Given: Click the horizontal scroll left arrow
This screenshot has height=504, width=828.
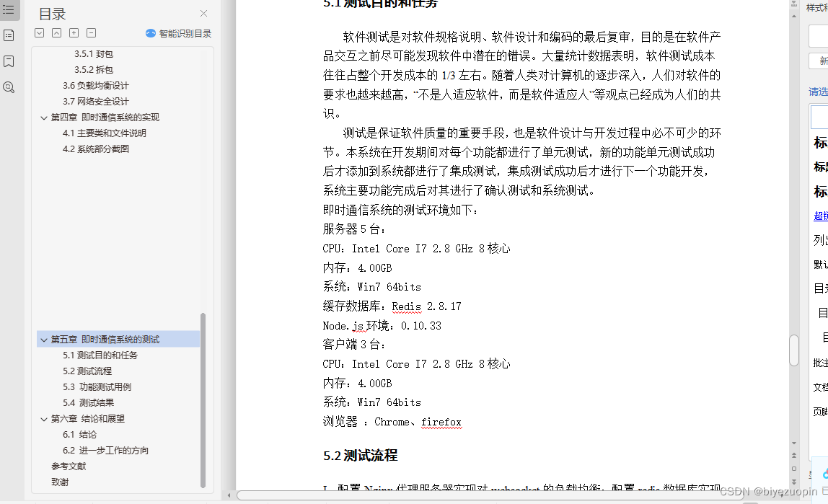Looking at the screenshot, I should (x=229, y=495).
